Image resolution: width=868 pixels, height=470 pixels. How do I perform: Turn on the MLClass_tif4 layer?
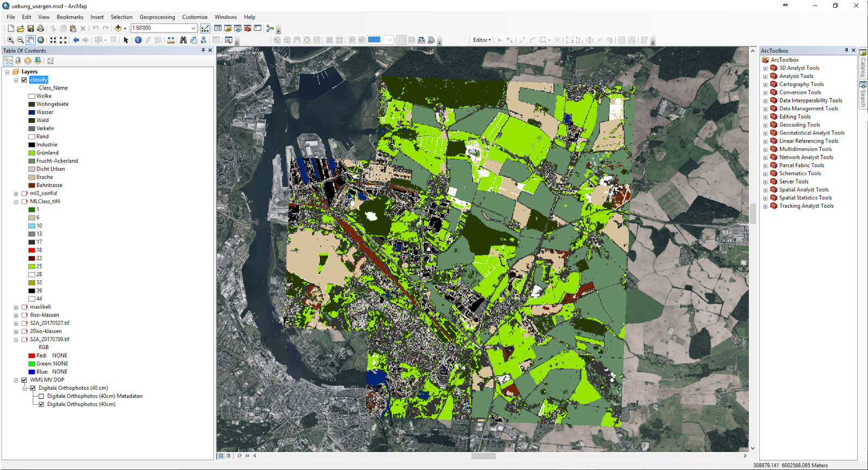[24, 202]
